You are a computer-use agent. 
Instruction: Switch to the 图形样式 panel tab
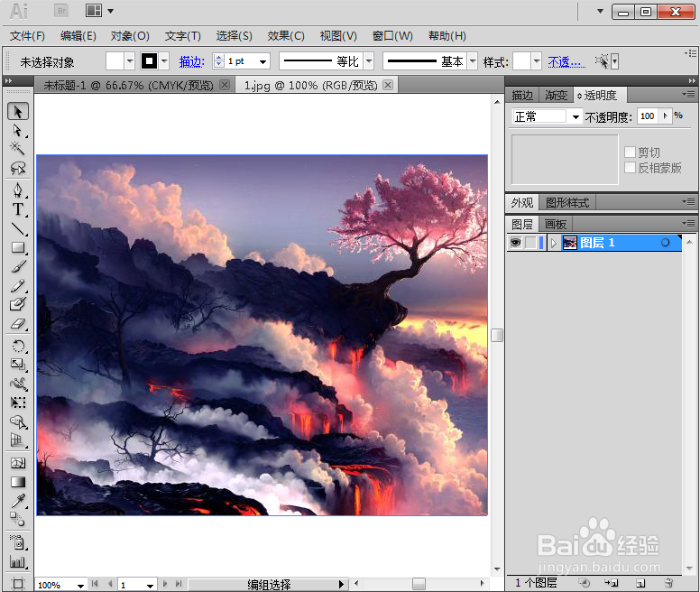567,203
